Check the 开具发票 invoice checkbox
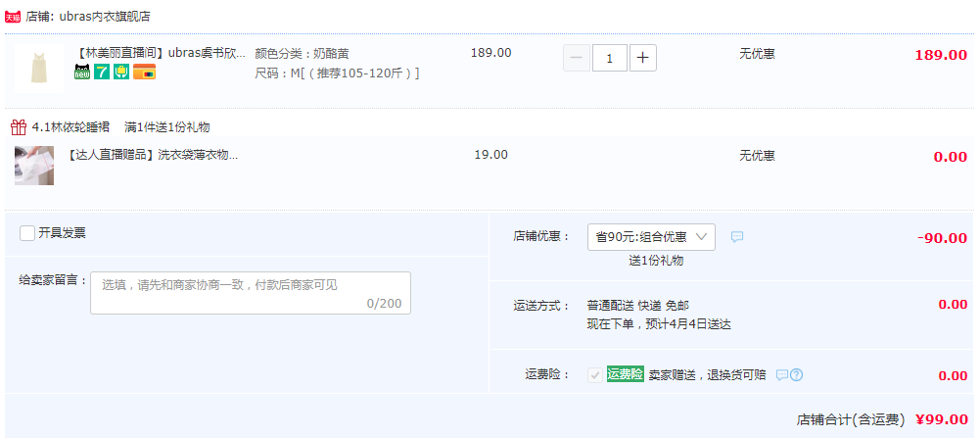980x438 pixels. click(x=26, y=233)
